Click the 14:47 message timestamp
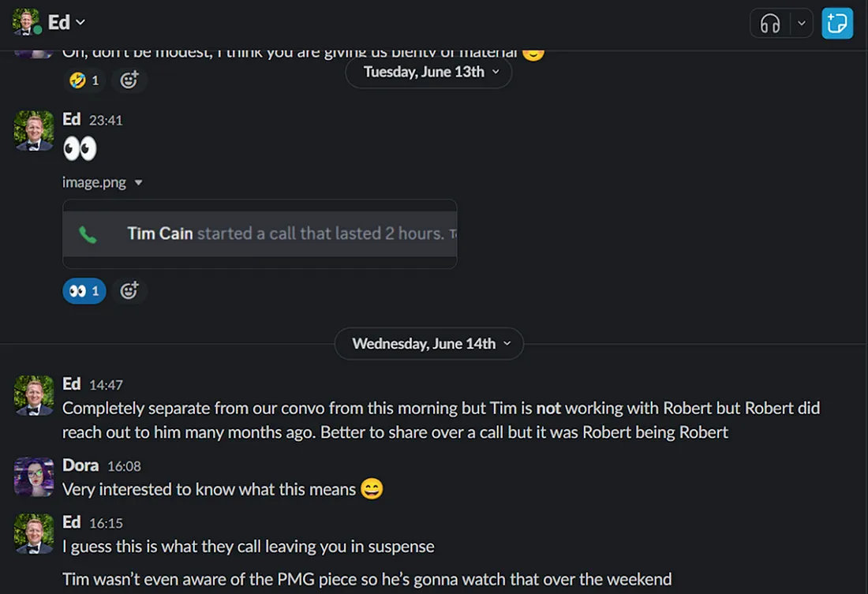This screenshot has height=594, width=868. pos(106,385)
